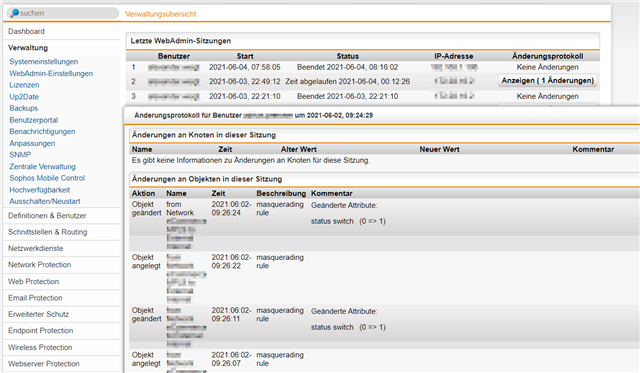Click the Status column header

(x=347, y=56)
